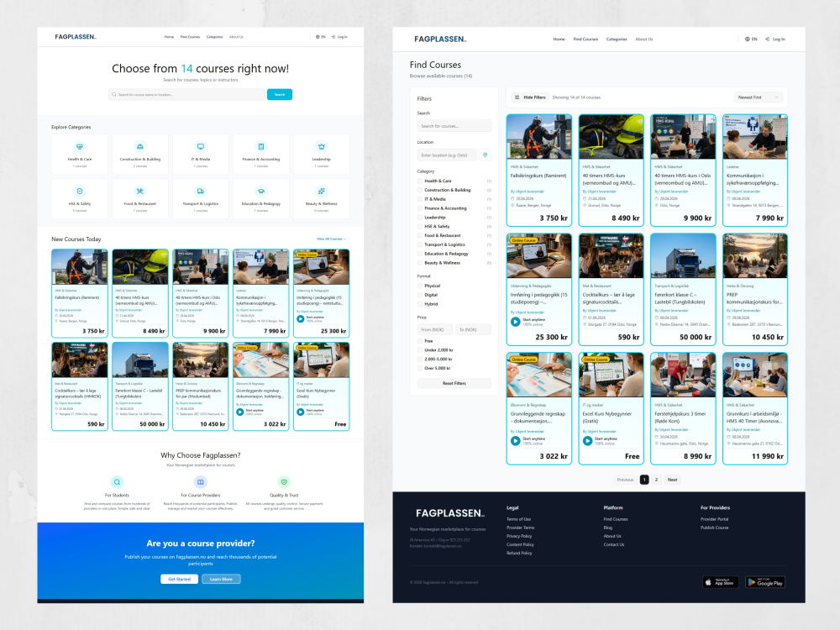Open Construction & Building category card on home page

tap(139, 155)
